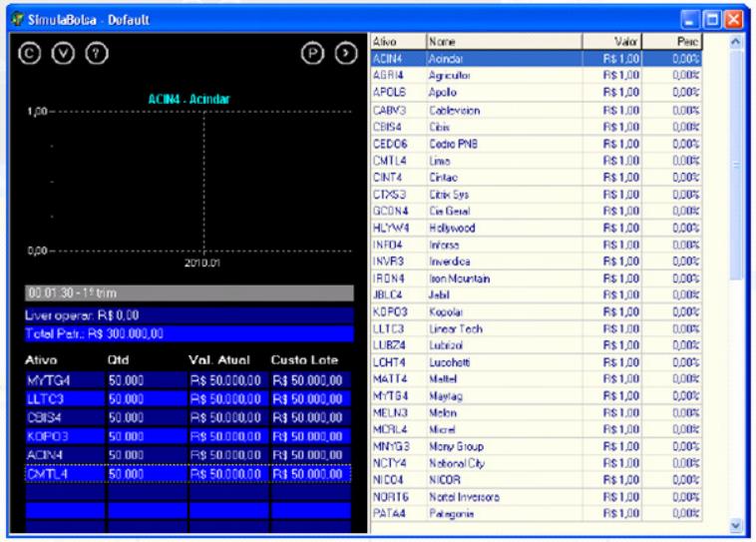Maximize the SimulaBolsa window
This screenshot has width=756, height=542.
pyautogui.click(x=712, y=19)
